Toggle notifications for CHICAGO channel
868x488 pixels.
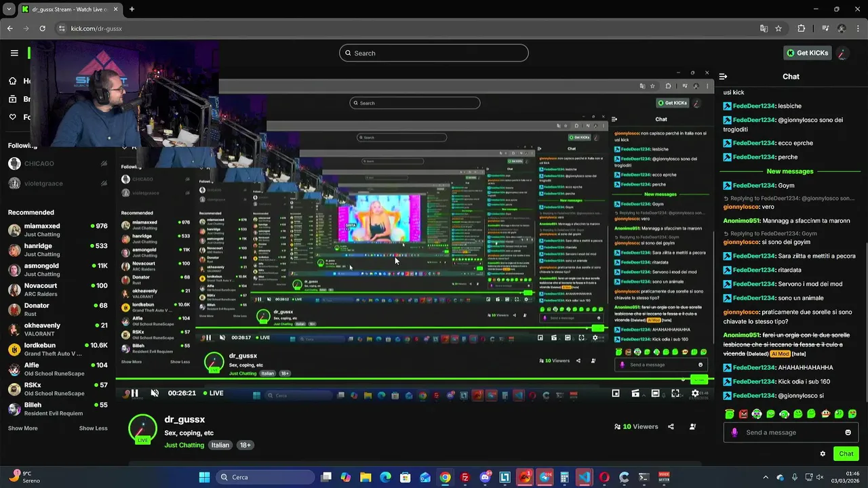point(104,163)
